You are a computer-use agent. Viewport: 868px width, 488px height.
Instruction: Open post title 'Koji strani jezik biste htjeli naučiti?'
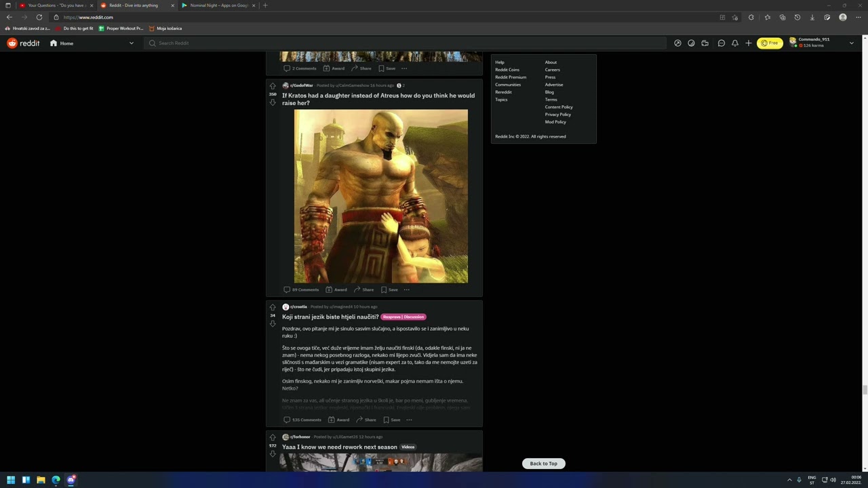point(330,317)
